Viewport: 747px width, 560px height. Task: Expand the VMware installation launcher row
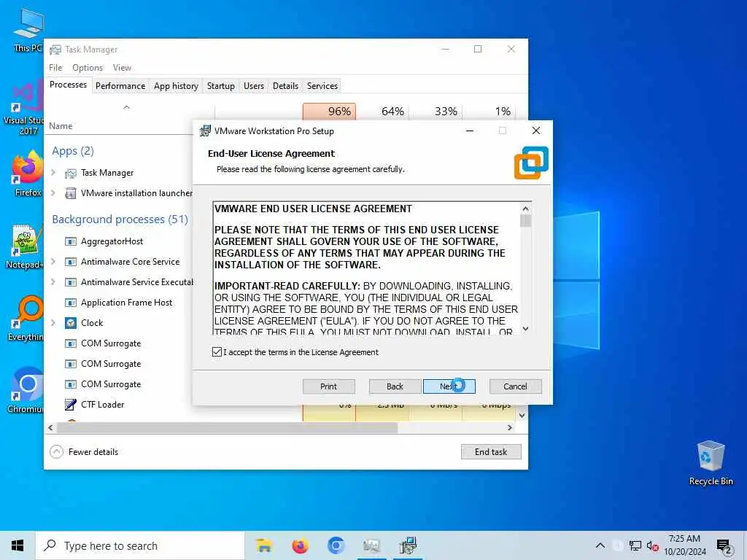point(53,192)
